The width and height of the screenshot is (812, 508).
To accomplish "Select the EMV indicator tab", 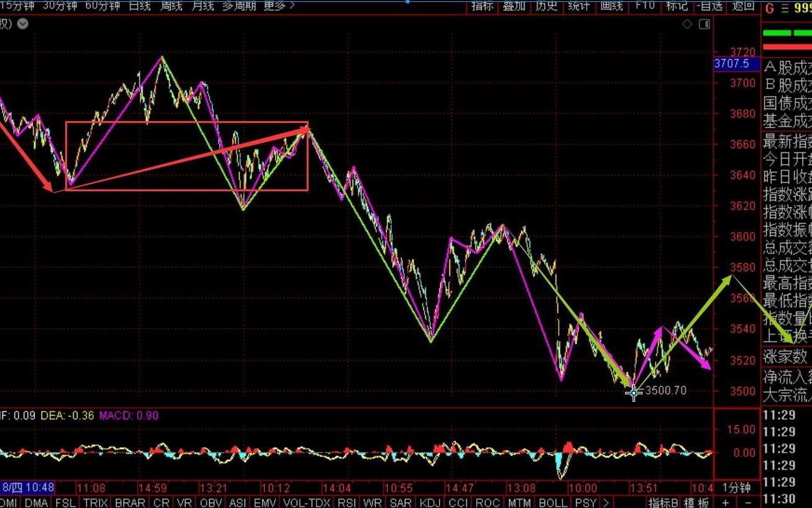I will click(x=266, y=502).
